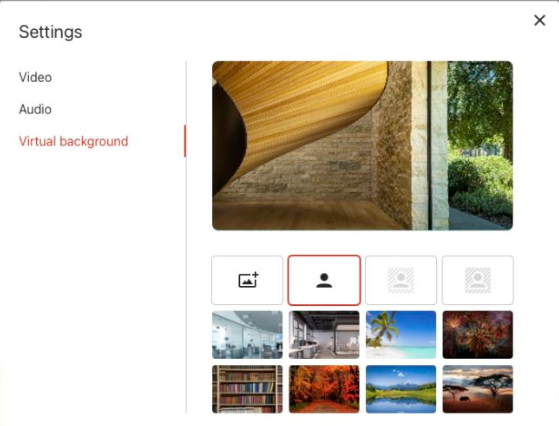
Task: Switch to Virtual background tab
Action: 73,141
